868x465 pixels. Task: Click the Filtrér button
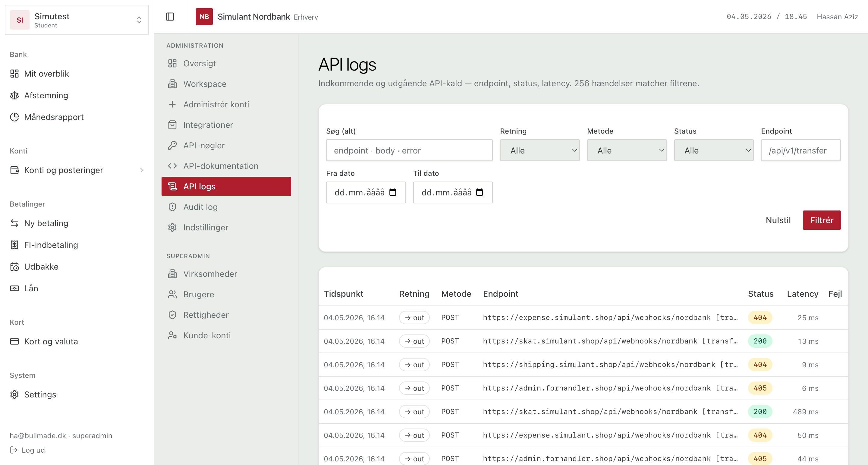(x=822, y=220)
